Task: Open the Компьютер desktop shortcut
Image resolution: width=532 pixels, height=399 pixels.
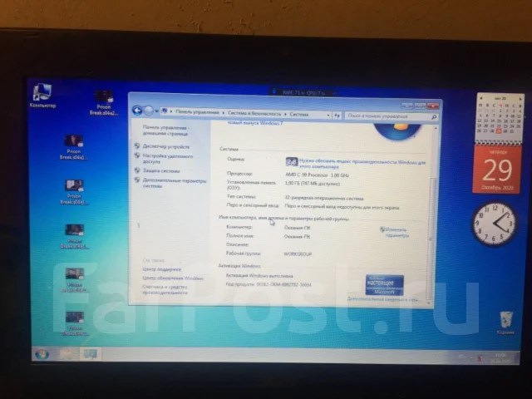Action: coord(42,96)
